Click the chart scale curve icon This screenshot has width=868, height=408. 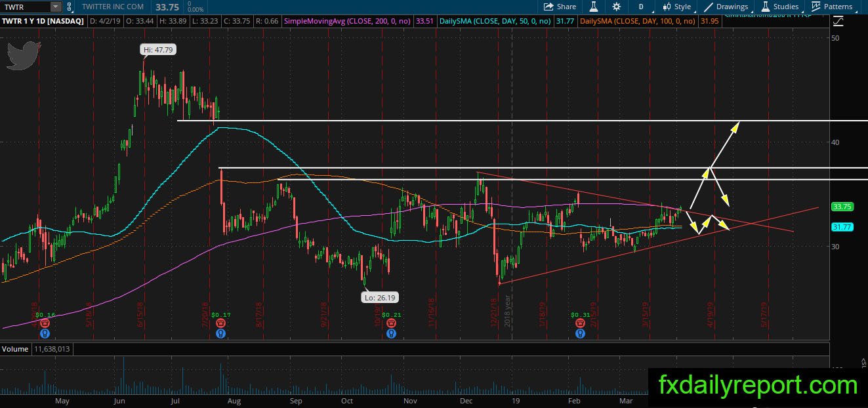click(x=838, y=21)
